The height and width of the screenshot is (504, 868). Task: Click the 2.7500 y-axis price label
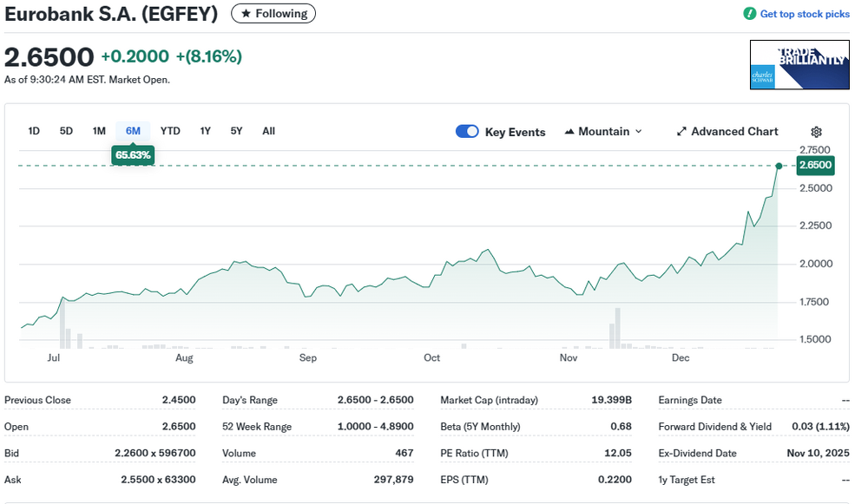click(x=815, y=150)
